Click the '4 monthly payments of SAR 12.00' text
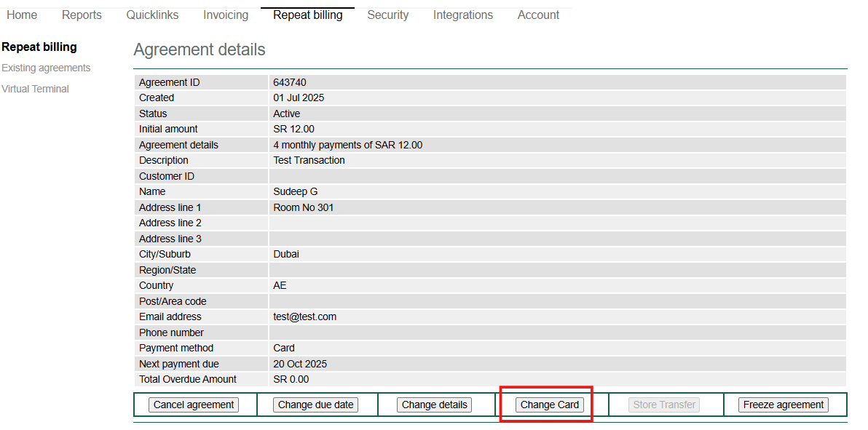The image size is (868, 430). (347, 145)
